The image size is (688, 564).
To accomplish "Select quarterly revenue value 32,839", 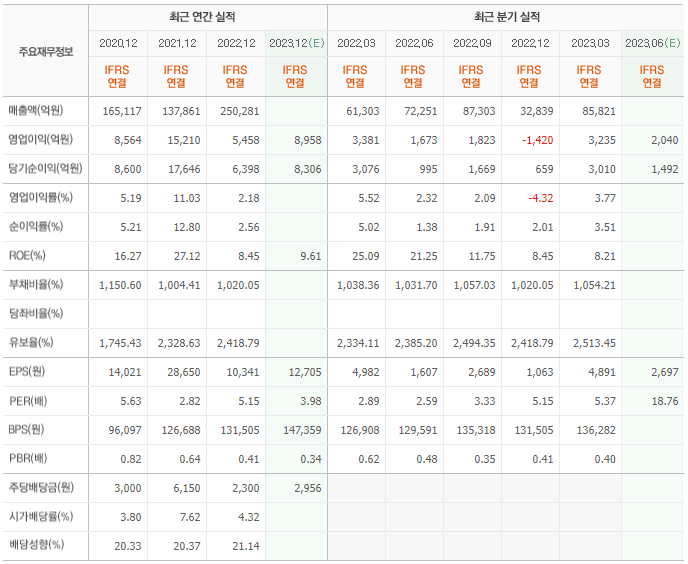I will (537, 111).
